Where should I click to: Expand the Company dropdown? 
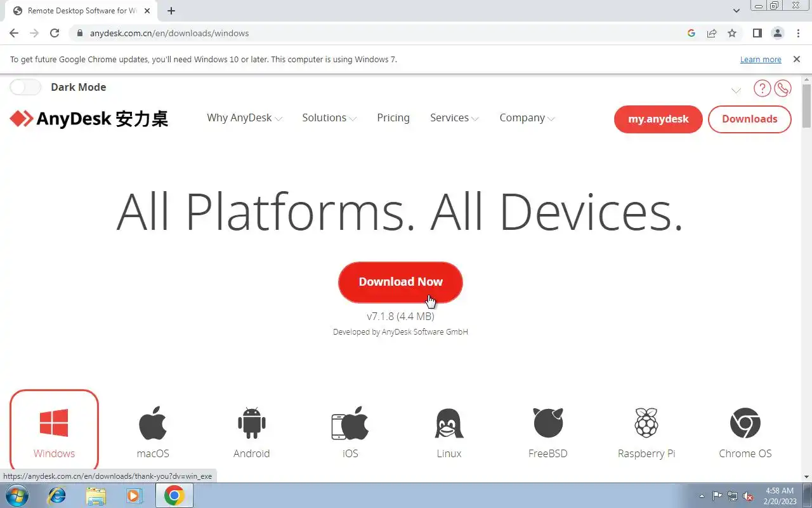tap(527, 118)
